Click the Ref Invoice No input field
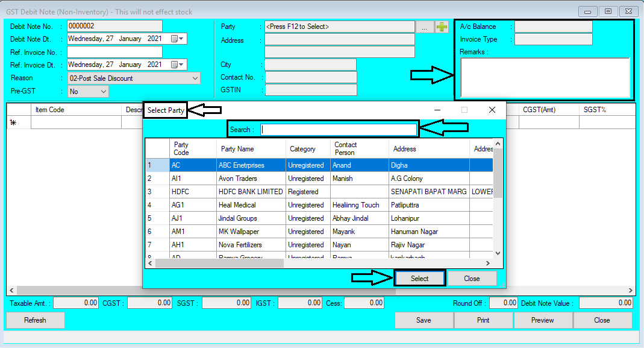Image resolution: width=644 pixels, height=348 pixels. point(114,51)
